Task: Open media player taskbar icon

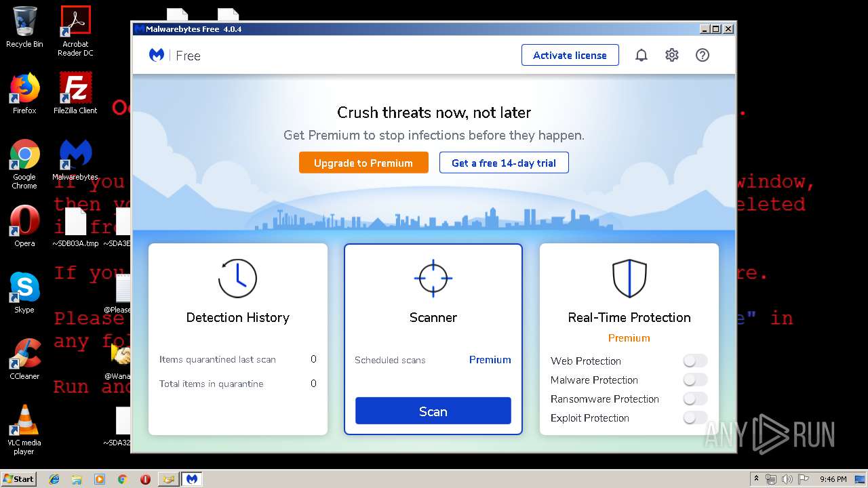Action: 100,479
